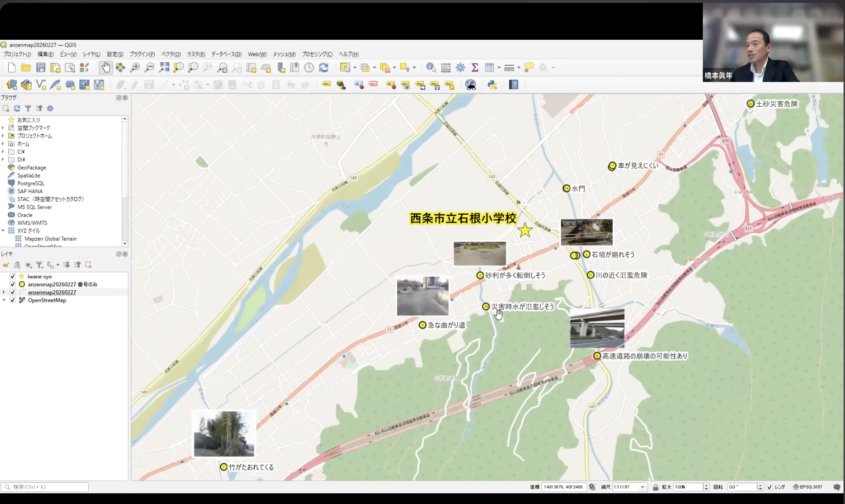Open the ベクタ menu
The height and width of the screenshot is (504, 845).
(x=171, y=54)
